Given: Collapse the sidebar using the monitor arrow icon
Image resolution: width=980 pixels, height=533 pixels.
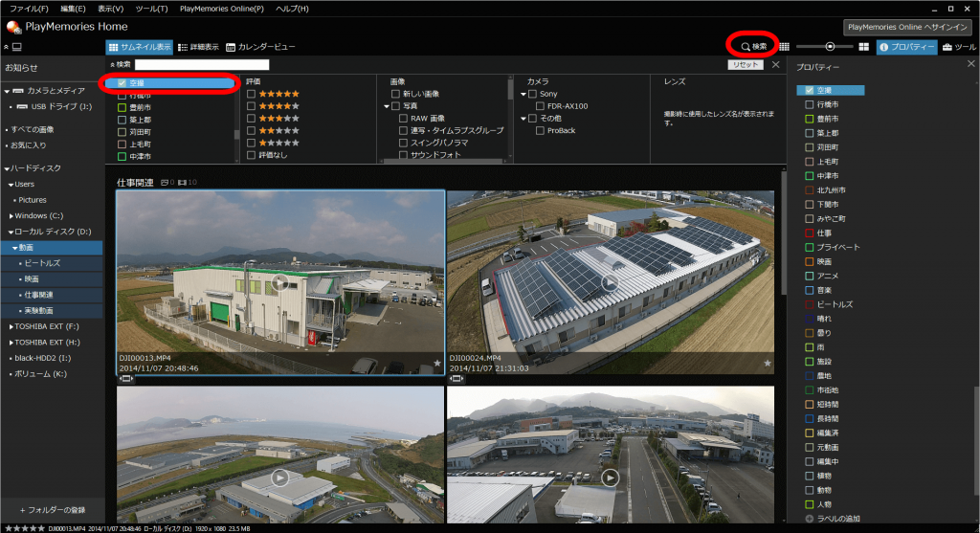Looking at the screenshot, I should point(13,47).
